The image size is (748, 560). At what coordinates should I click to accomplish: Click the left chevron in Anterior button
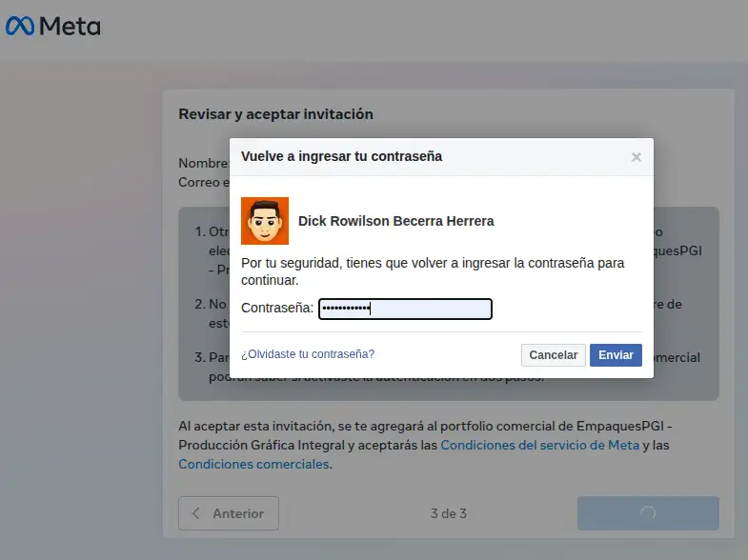(x=196, y=513)
